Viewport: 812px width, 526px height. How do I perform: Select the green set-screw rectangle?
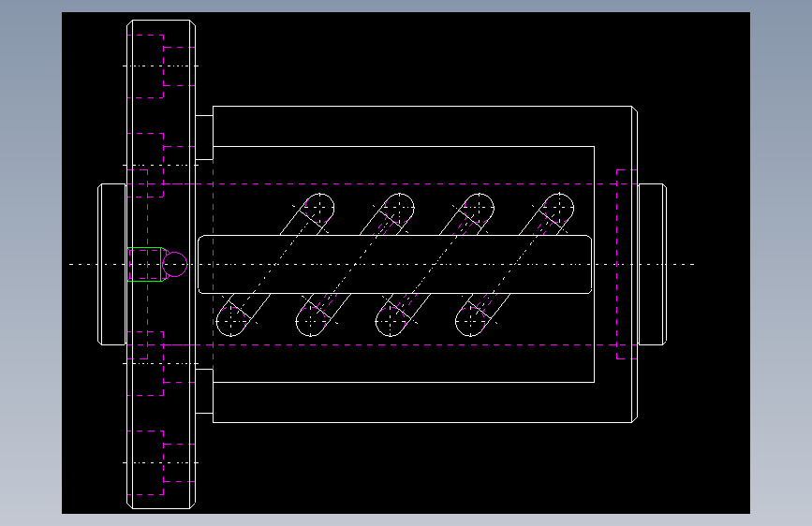145,265
